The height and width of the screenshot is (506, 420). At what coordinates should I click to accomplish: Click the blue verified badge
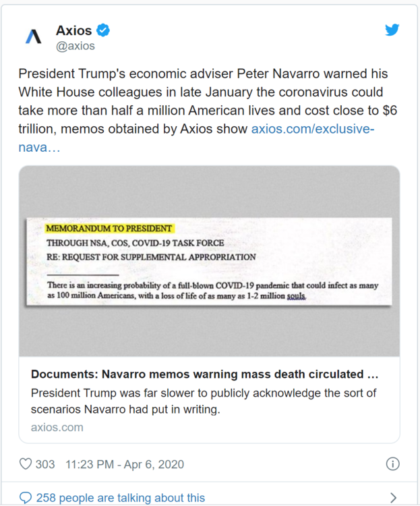coord(103,30)
